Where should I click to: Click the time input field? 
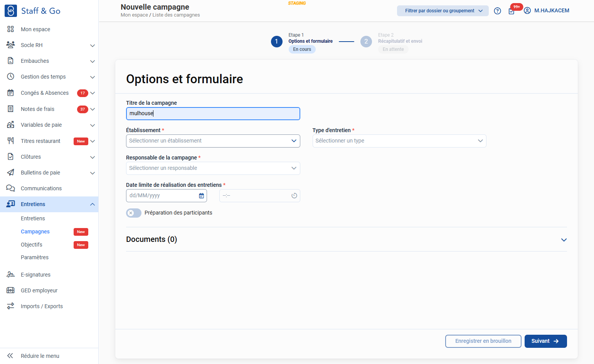pyautogui.click(x=260, y=196)
